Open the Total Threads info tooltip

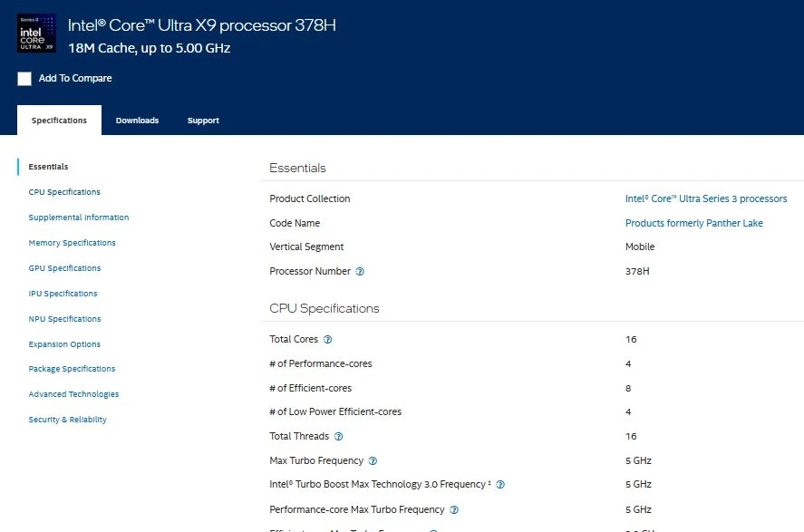coord(337,436)
